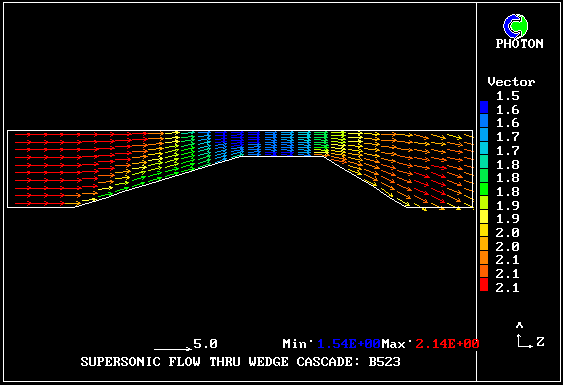Select the red 2.1 legend swatch
The image size is (563, 385).
pyautogui.click(x=484, y=284)
